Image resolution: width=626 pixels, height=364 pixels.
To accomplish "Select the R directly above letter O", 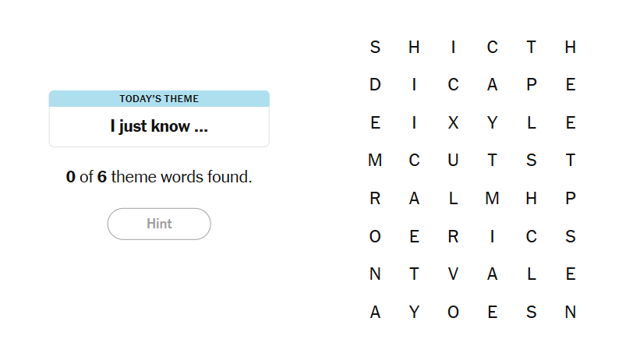I will pyautogui.click(x=375, y=199).
